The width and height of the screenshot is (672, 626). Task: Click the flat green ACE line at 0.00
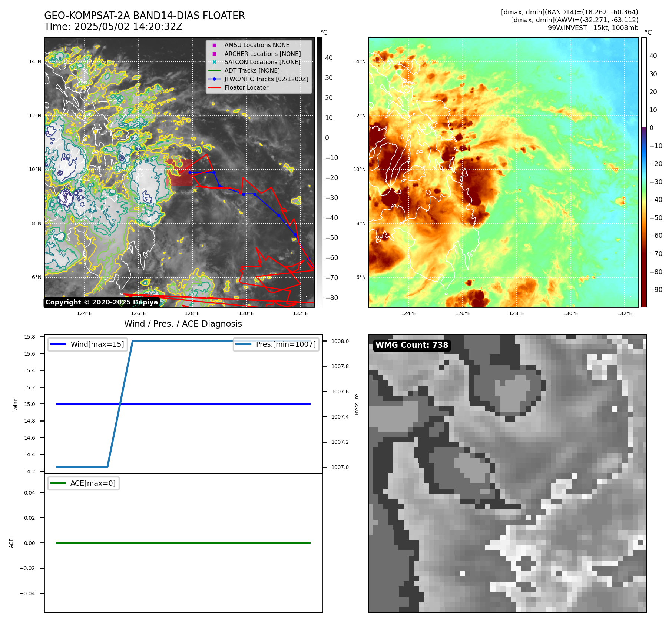coord(183,543)
